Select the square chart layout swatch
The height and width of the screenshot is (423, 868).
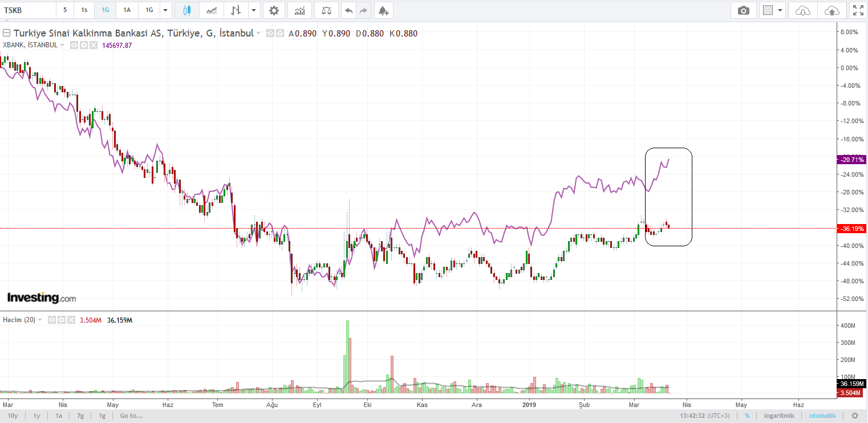768,10
